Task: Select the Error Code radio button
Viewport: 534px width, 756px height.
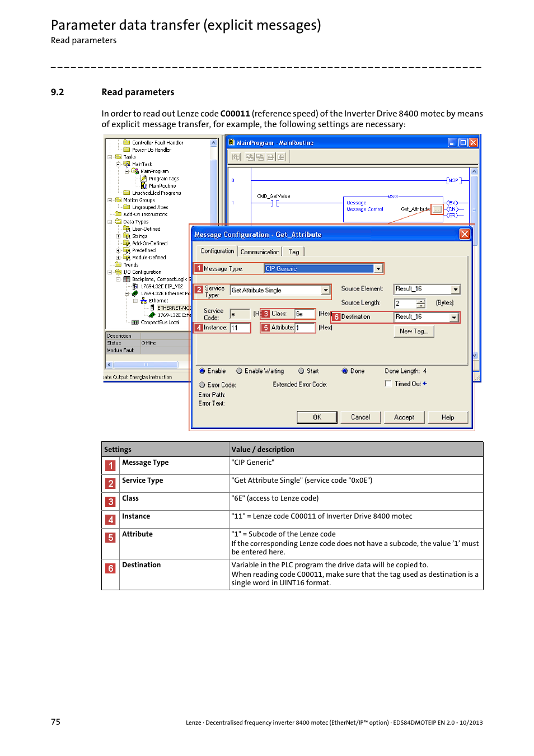Action: (202, 385)
